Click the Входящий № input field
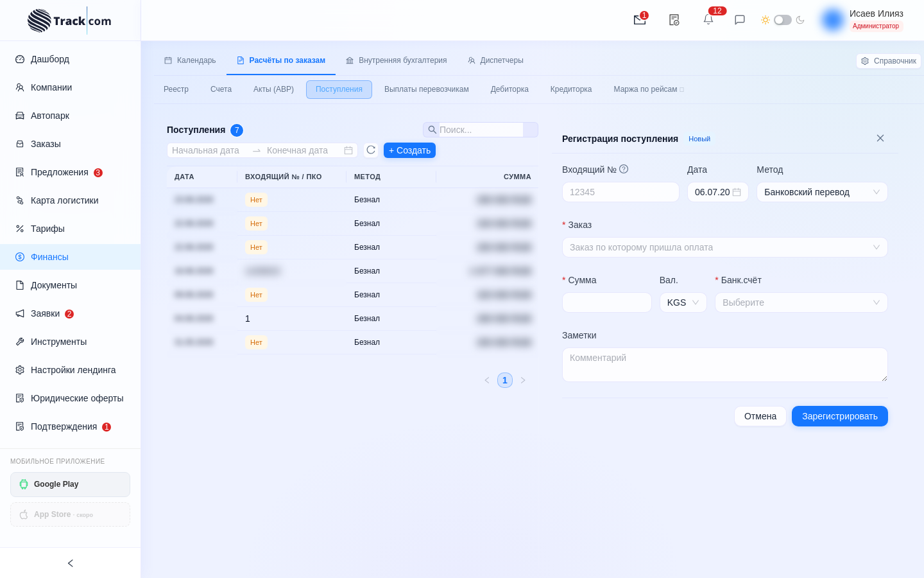 click(620, 192)
